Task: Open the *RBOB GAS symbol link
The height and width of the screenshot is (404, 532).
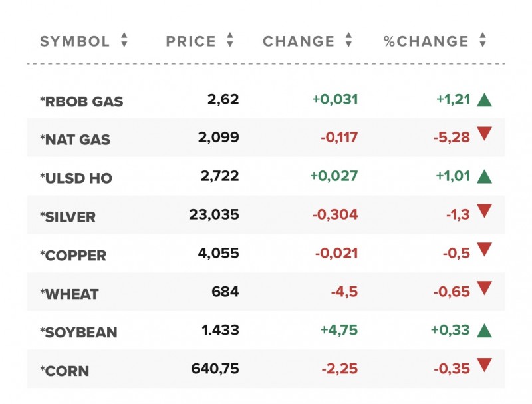Action: [x=82, y=102]
